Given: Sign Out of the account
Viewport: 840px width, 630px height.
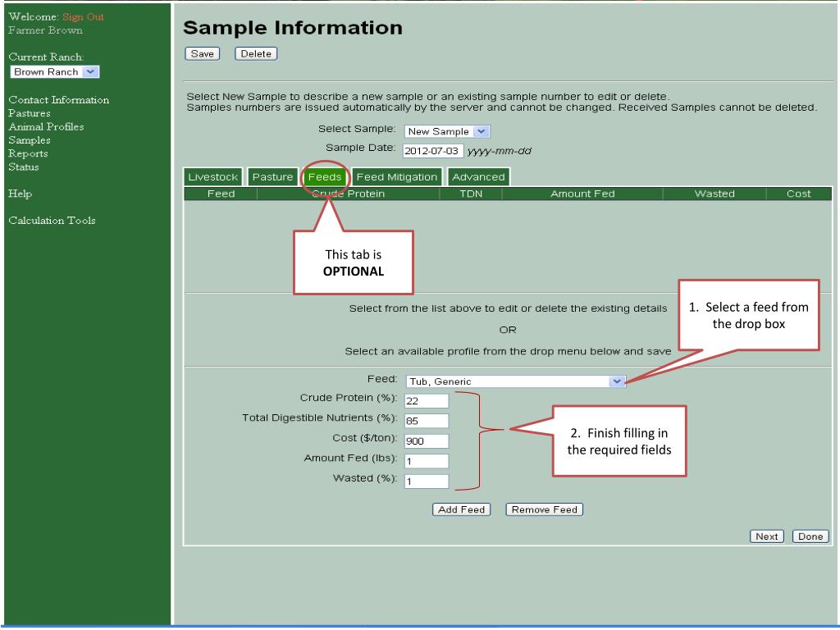Looking at the screenshot, I should click(x=84, y=16).
